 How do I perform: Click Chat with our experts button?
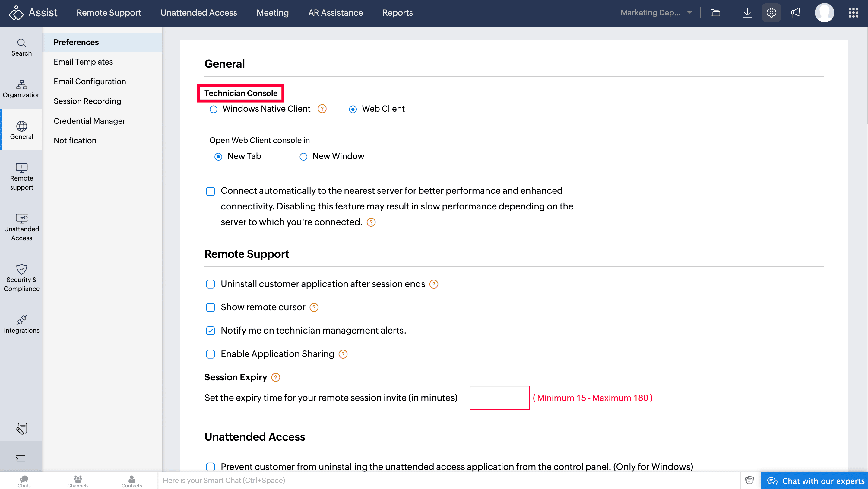[x=815, y=481]
